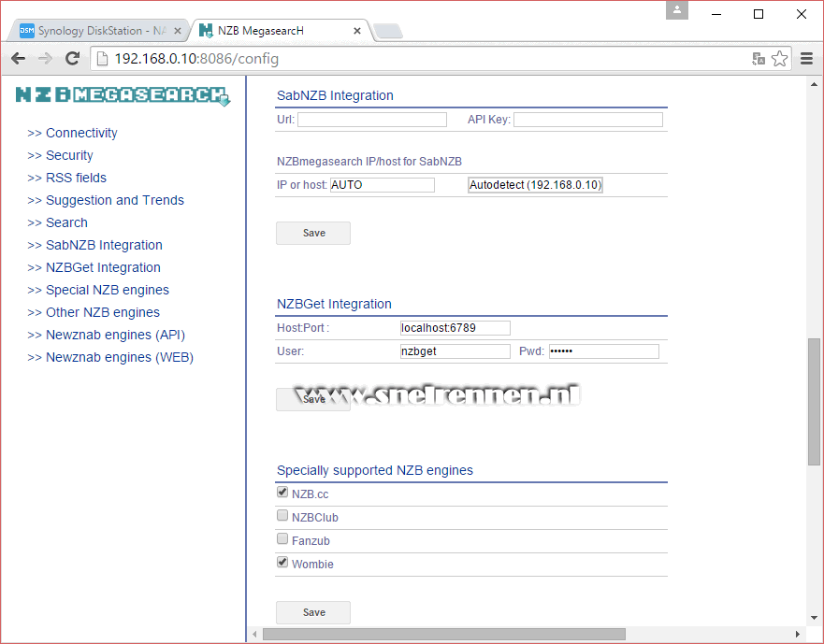This screenshot has height=644, width=824.
Task: Open a new browser tab
Action: (388, 31)
